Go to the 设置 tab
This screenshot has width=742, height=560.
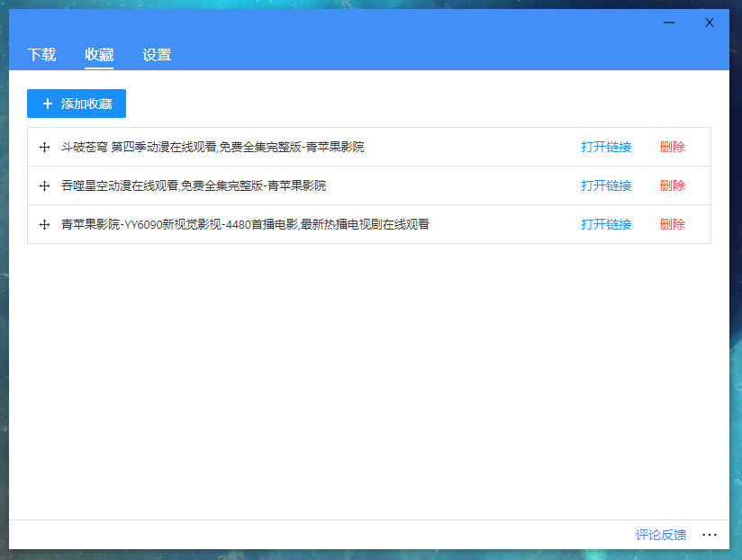[157, 55]
